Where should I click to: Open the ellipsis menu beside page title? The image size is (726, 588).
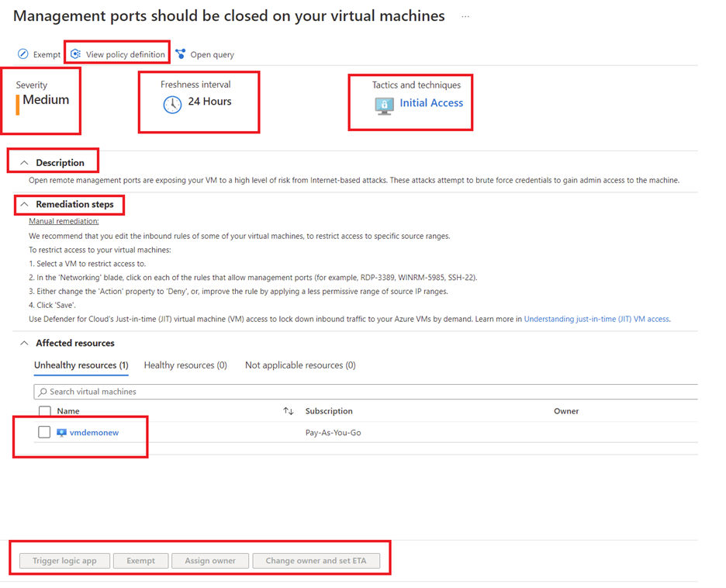[x=465, y=16]
